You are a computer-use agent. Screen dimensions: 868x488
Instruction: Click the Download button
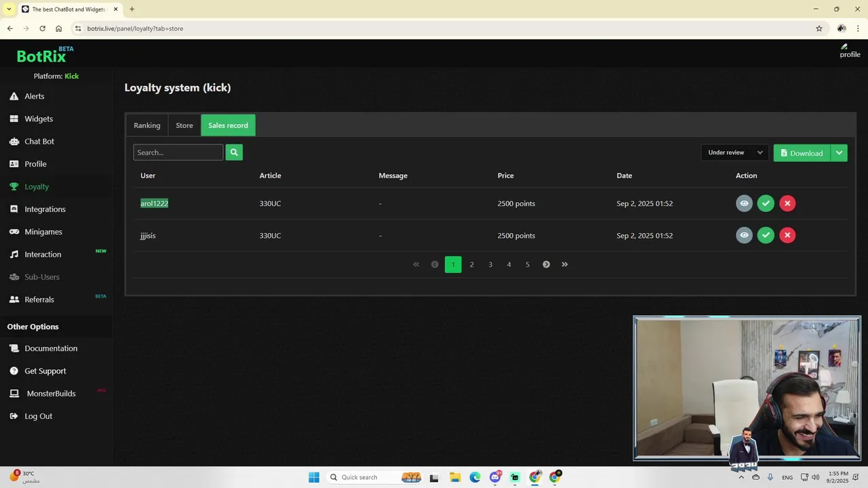(x=802, y=152)
